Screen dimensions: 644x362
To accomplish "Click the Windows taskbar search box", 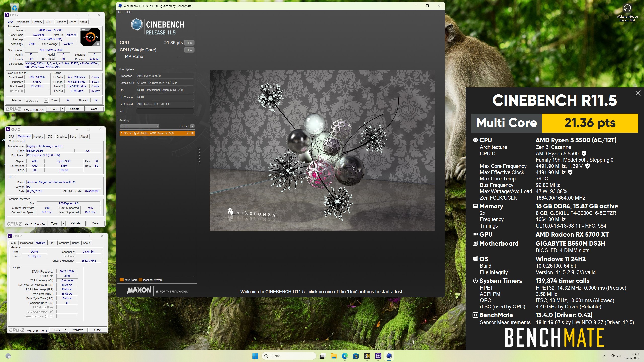I will 289,356.
